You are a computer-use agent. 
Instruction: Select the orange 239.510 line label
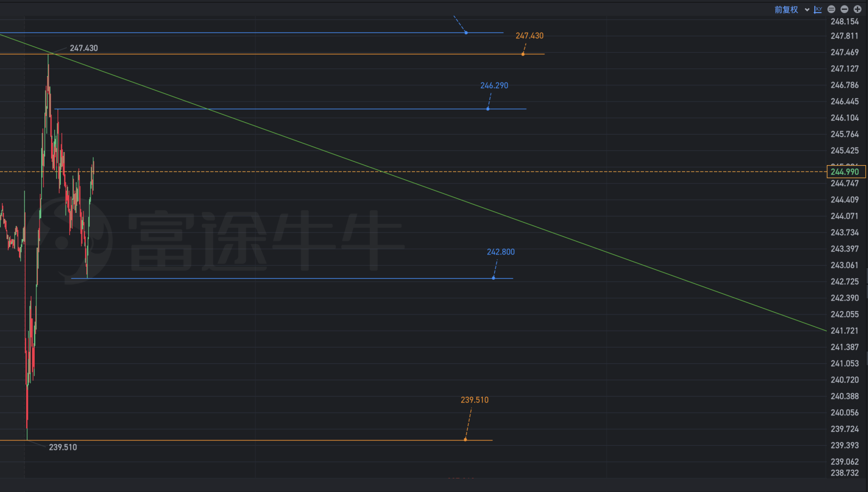(475, 400)
